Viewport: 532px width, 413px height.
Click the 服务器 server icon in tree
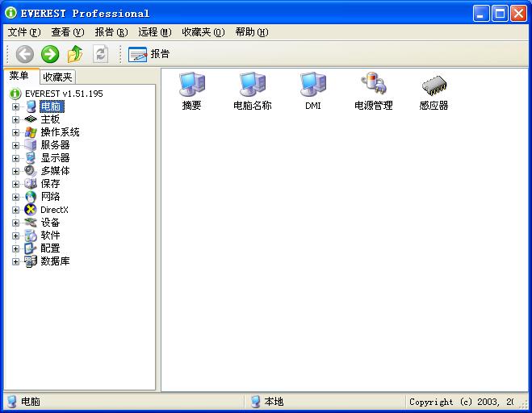[x=31, y=145]
